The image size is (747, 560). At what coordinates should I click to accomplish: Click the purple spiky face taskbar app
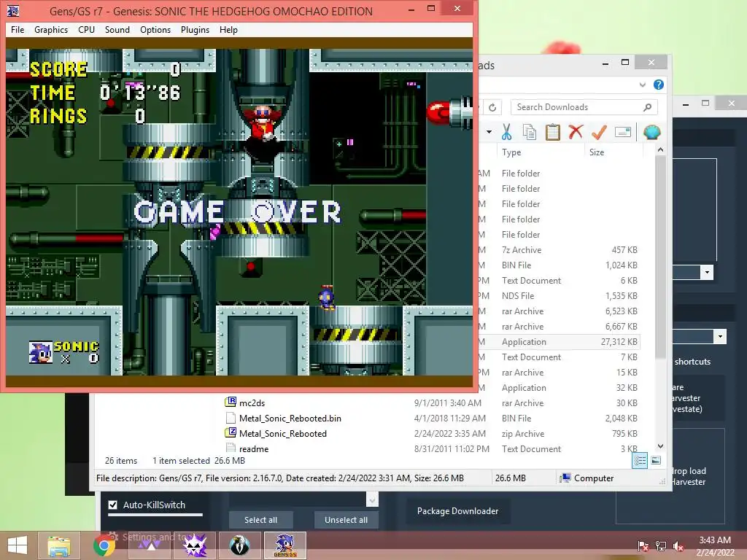tap(194, 545)
